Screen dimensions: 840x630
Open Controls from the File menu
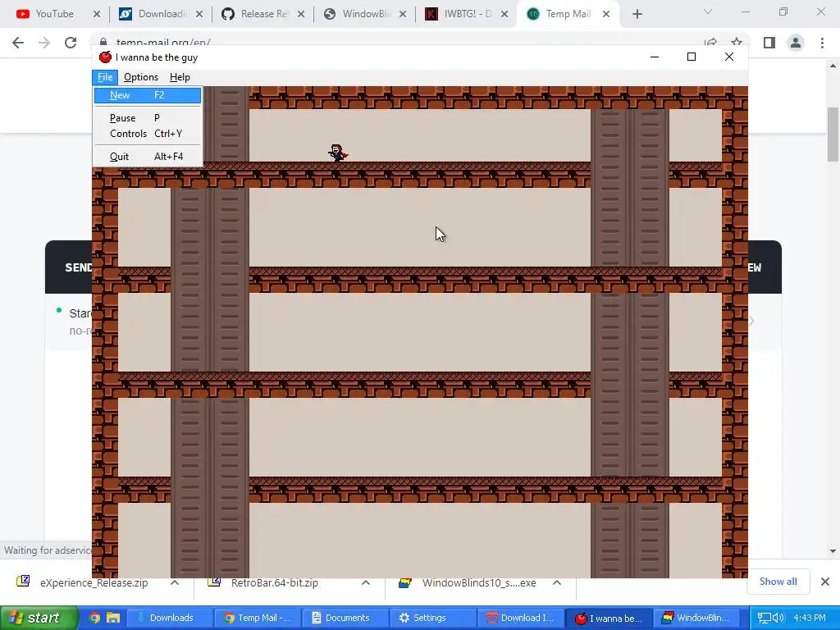click(x=148, y=134)
